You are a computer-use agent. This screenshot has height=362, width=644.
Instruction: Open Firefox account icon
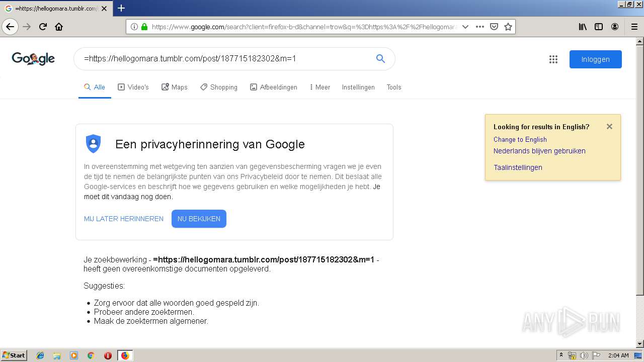pos(615,27)
